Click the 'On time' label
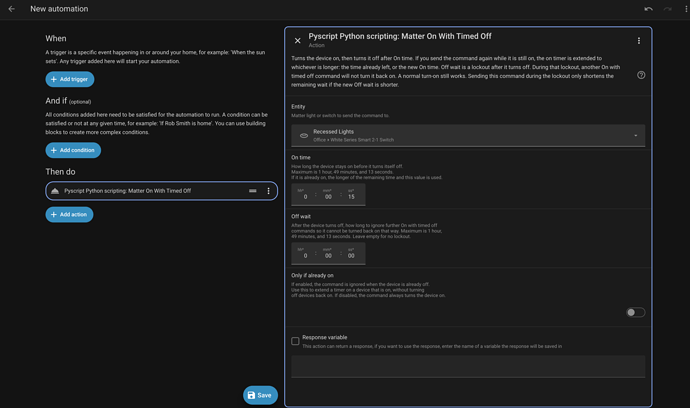This screenshot has width=690, height=408. 301,158
